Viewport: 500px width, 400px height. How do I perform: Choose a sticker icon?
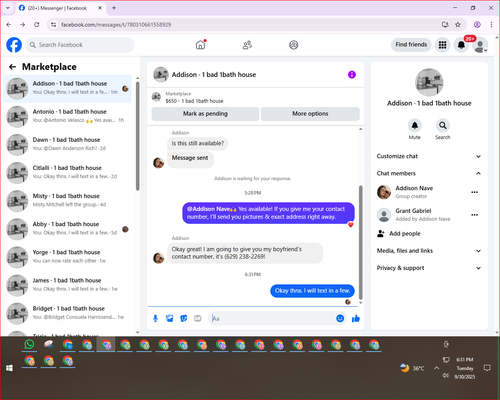(x=184, y=319)
